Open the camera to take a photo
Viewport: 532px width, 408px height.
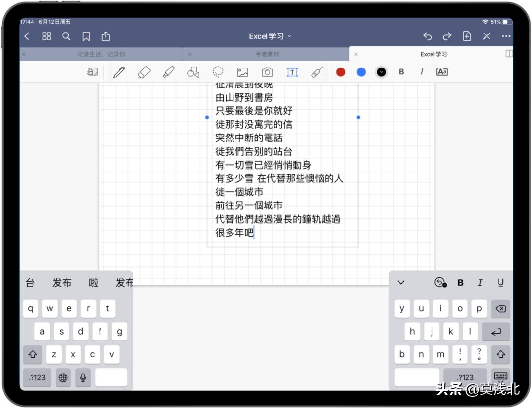(x=267, y=72)
